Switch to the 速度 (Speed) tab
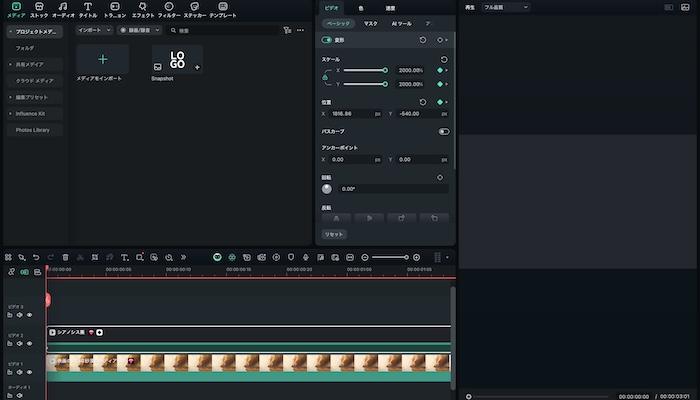Viewport: 700px width, 400px height. 390,8
